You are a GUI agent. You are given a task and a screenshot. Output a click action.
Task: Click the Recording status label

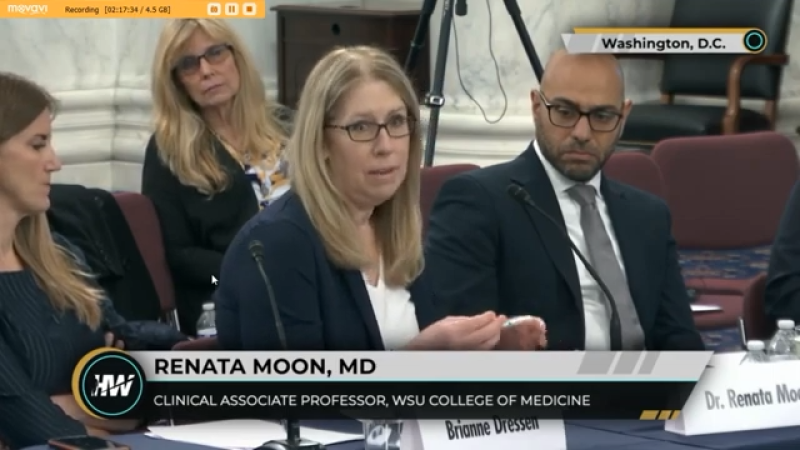82,10
